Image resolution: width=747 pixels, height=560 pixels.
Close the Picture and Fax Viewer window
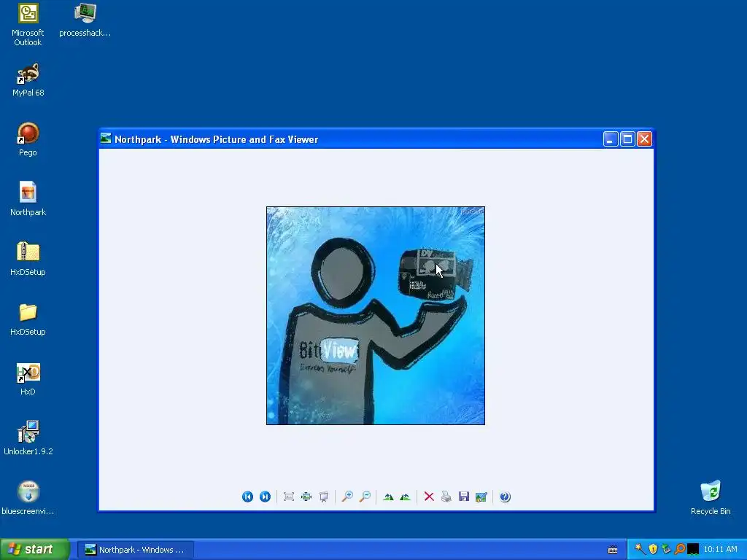pos(644,139)
